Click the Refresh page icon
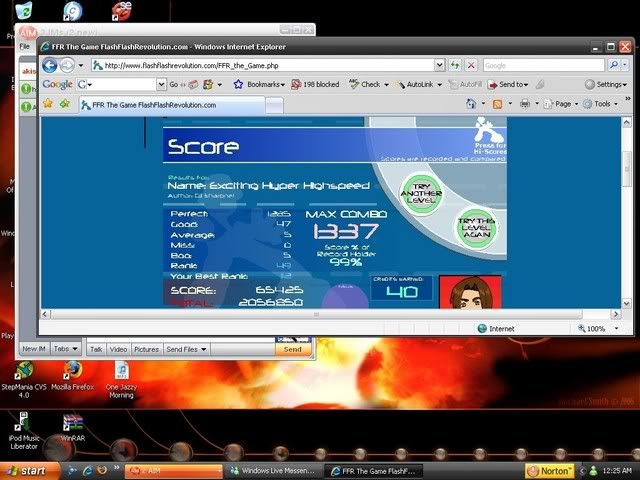640x480 pixels. click(x=453, y=66)
